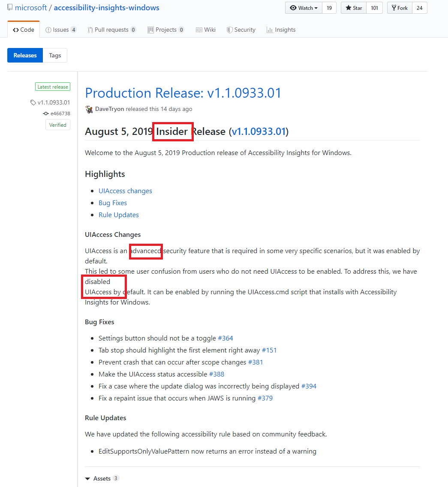Switch to the Code tab

[x=24, y=30]
